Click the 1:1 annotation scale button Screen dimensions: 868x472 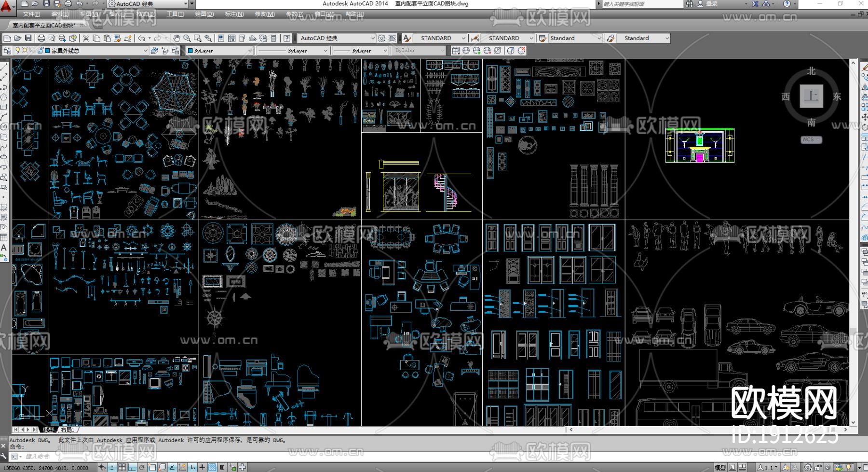point(767,467)
